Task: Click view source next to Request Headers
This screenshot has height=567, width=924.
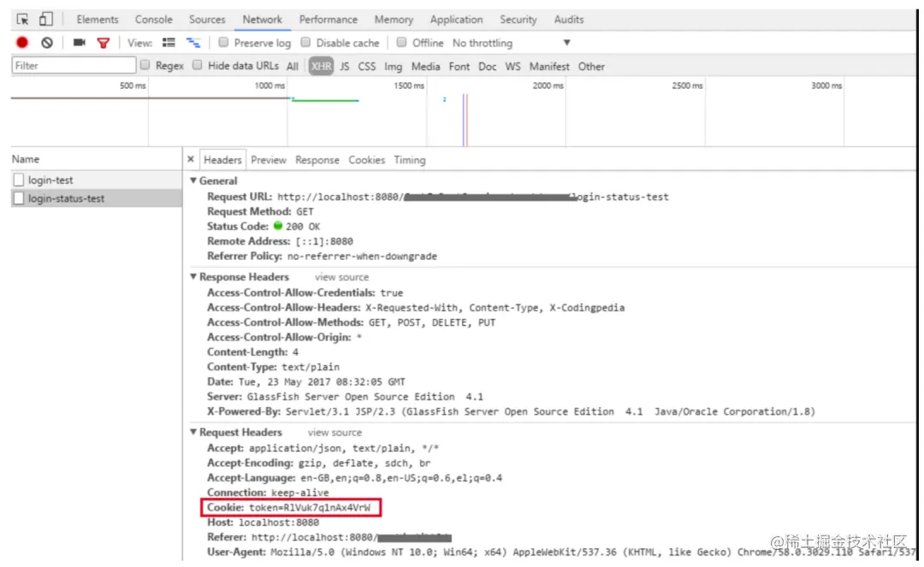Action: 335,433
